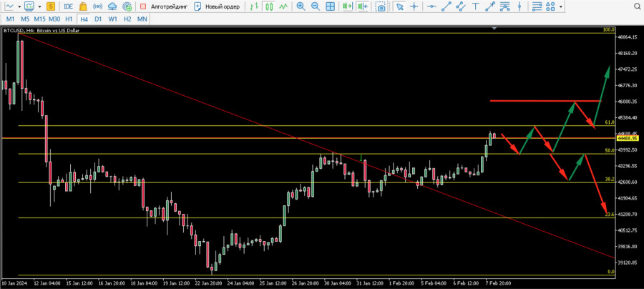Click the 61.8 Fibonacci level label
The width and height of the screenshot is (644, 289).
click(610, 122)
